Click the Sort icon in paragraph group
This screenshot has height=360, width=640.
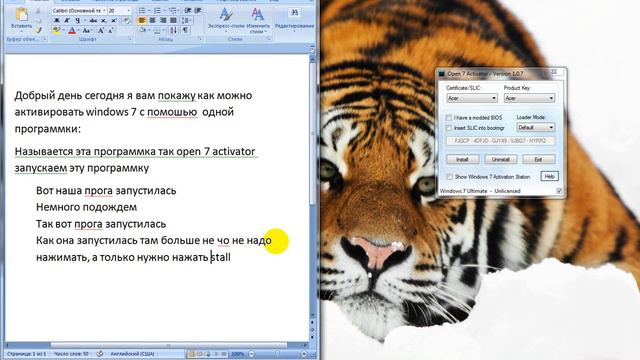173,30
